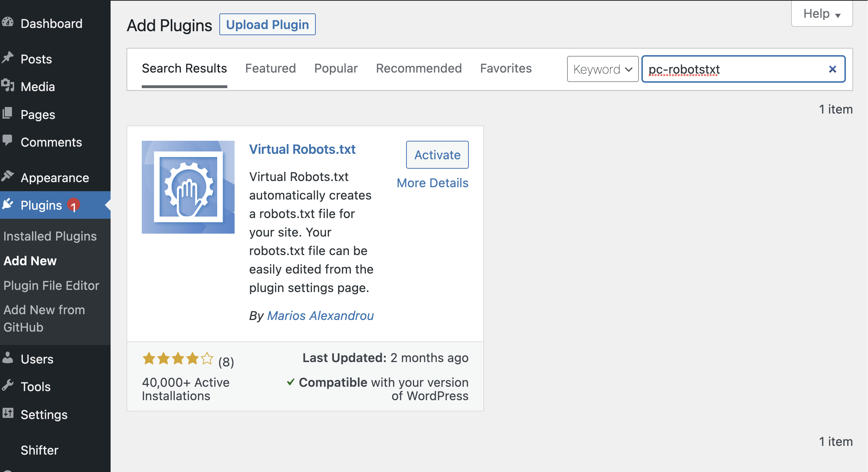
Task: Click the '40,000+ Active Installations' text
Action: [186, 389]
